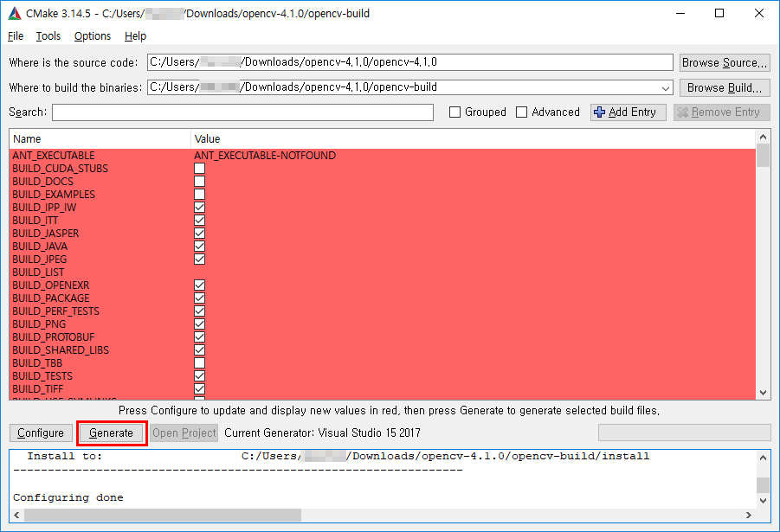Uncheck the BUILD_TESTS option

click(x=199, y=376)
